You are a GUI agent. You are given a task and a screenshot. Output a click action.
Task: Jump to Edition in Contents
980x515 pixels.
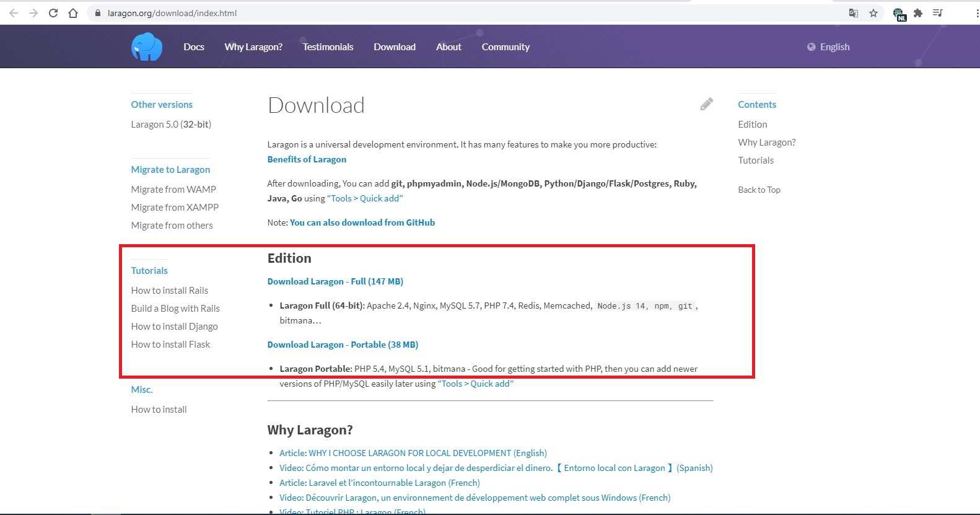[753, 125]
